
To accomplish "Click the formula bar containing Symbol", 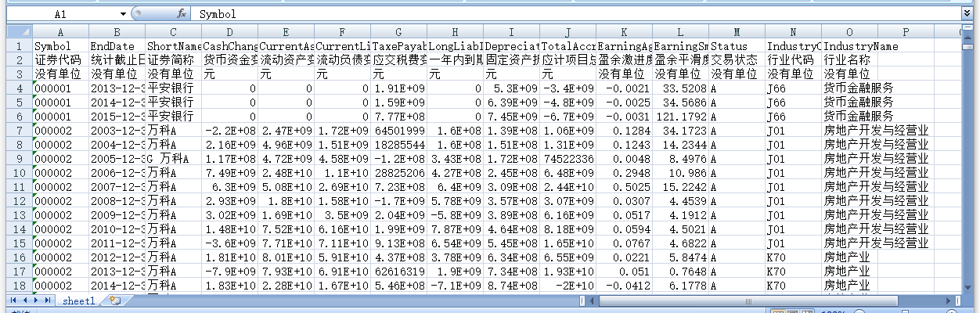I will pyautogui.click(x=578, y=14).
